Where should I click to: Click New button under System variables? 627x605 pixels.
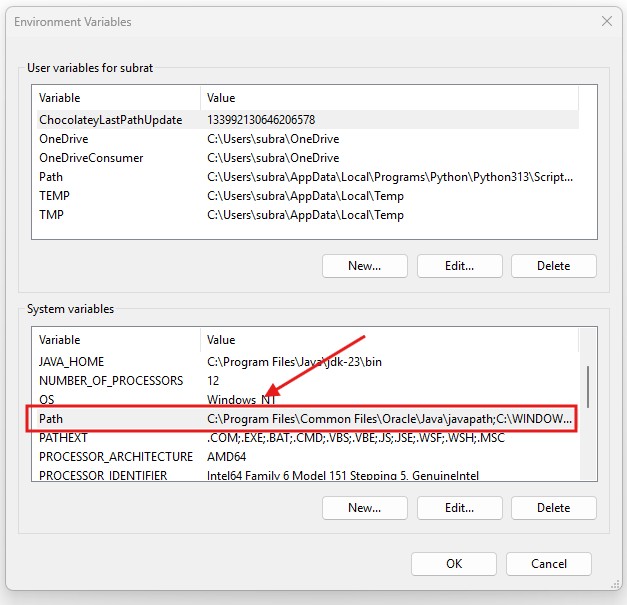click(364, 508)
